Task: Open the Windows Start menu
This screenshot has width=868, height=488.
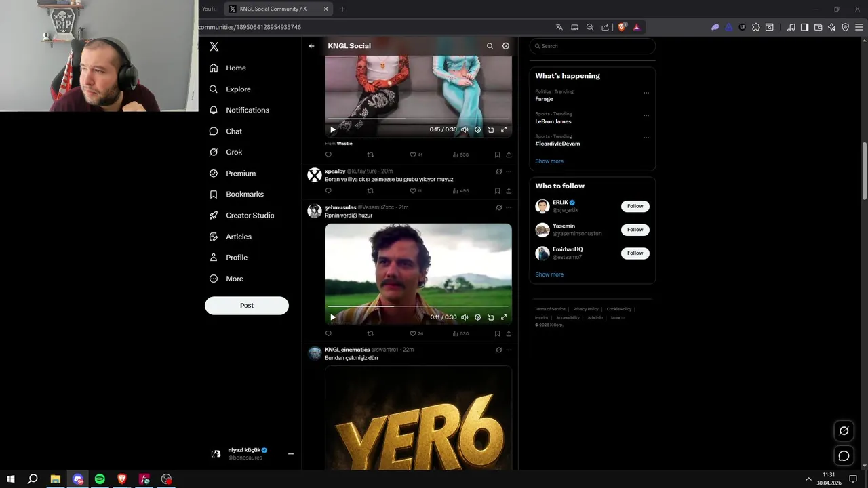Action: coord(11,479)
